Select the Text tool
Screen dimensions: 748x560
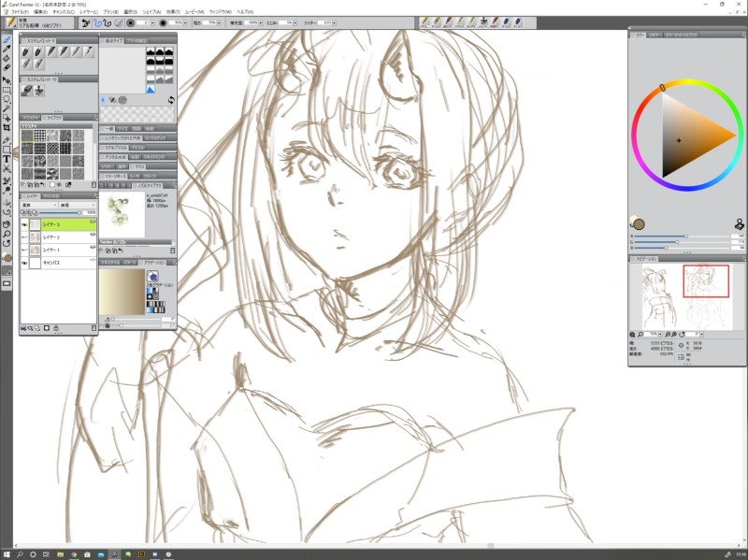pyautogui.click(x=7, y=159)
